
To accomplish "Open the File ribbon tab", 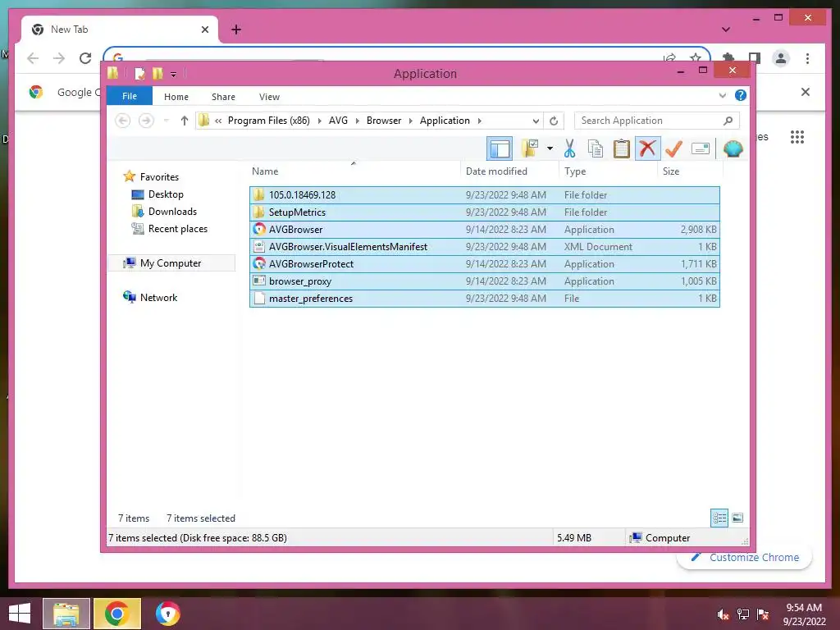I will pos(130,96).
